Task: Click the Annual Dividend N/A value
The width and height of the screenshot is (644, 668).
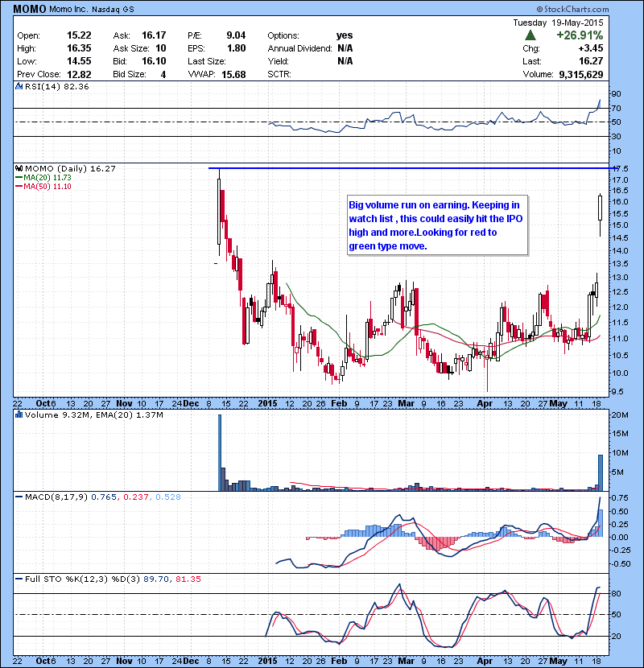Action: click(345, 48)
